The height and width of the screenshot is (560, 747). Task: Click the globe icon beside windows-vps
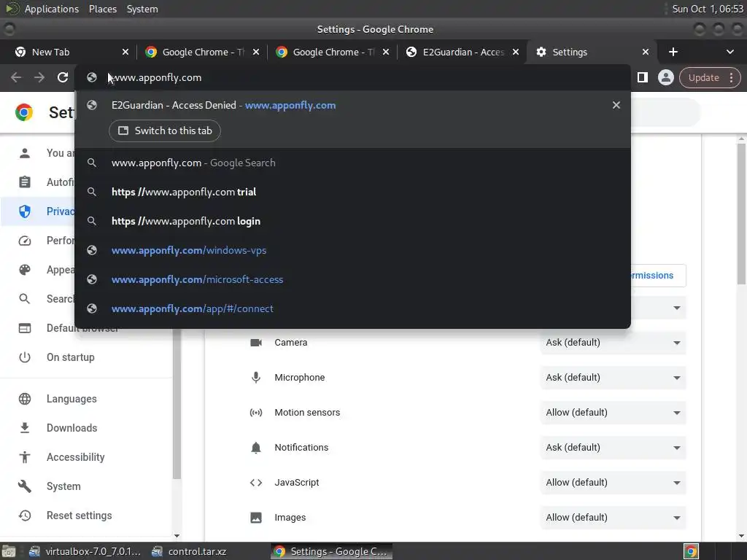92,251
